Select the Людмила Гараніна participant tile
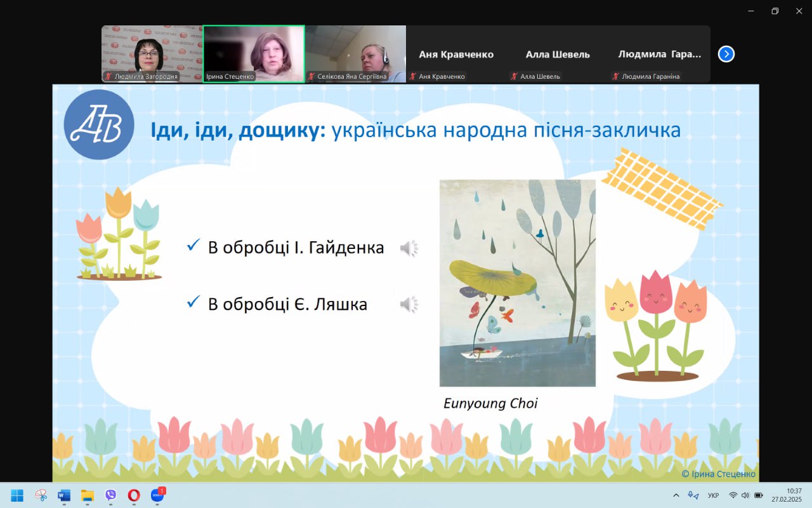Viewport: 812px width, 508px height. (660, 54)
